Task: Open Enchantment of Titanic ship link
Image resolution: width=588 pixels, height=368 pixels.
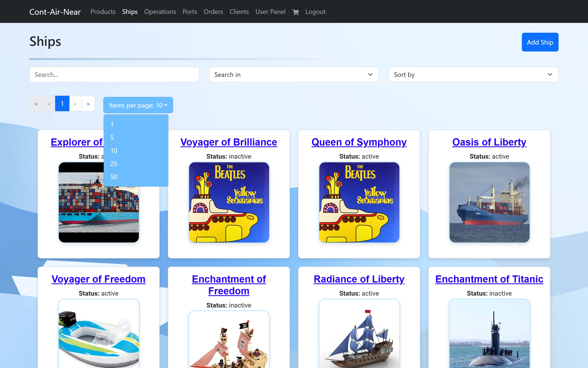Action: (489, 279)
